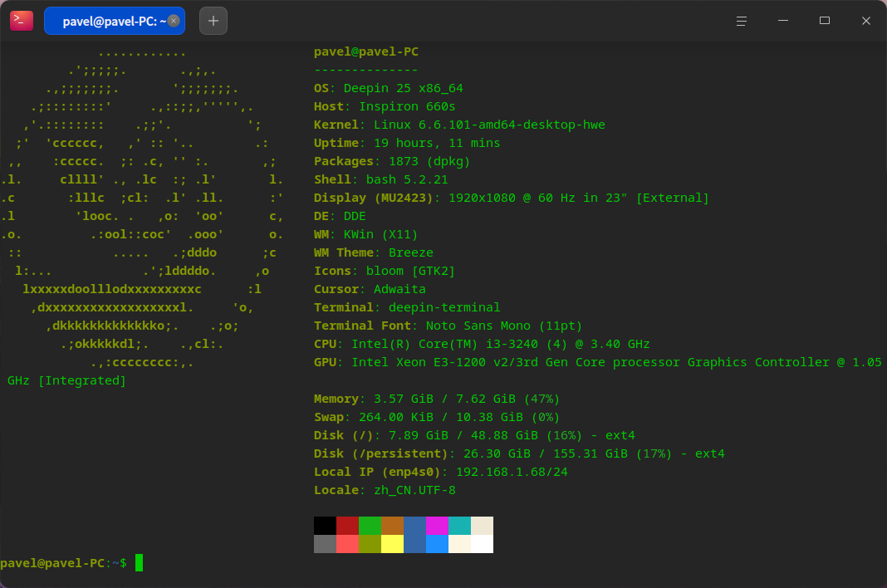
Task: Click the "Display (MU2423)" resolution line
Action: point(512,198)
